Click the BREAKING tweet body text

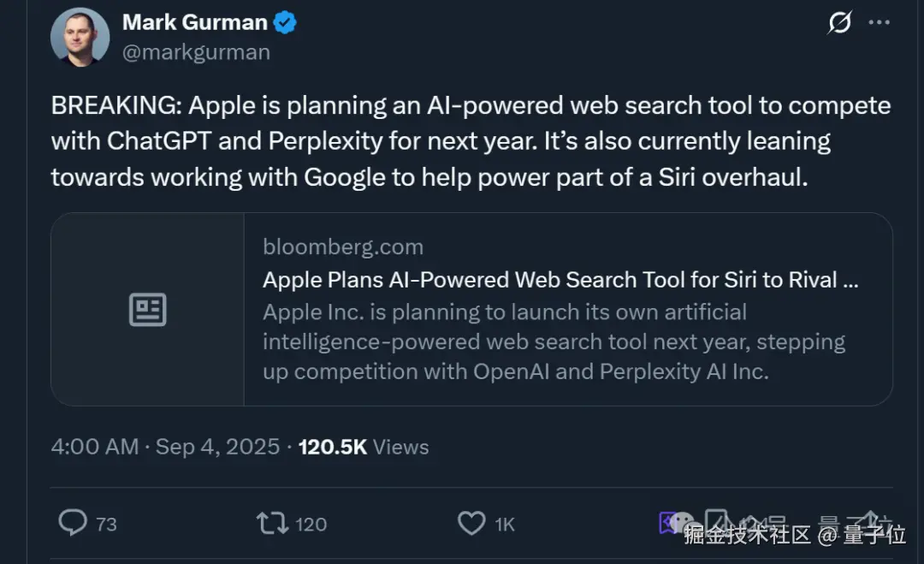(471, 141)
